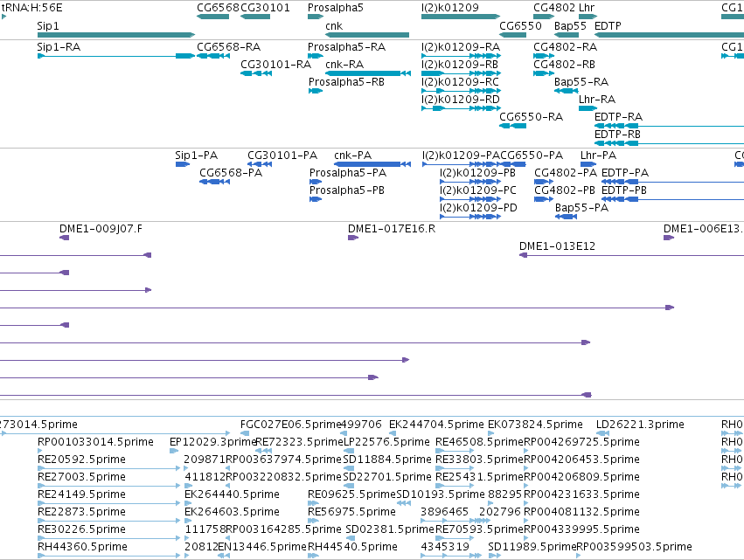744x560 pixels.
Task: Click the l(2)k01209-RD transcript
Action: [x=461, y=108]
